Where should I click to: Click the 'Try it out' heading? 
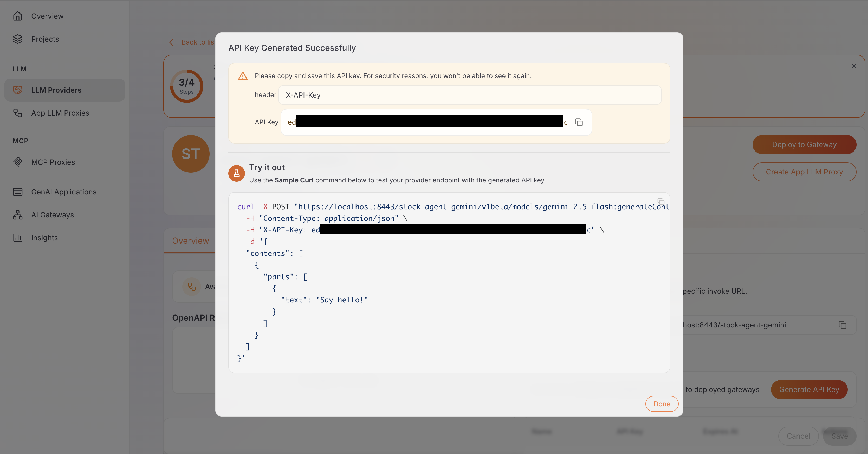pos(267,167)
